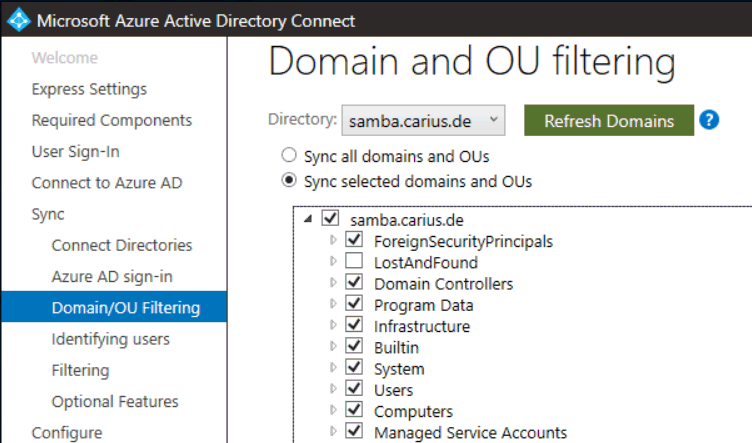Uncheck the ForeignSecurityPrincipals checkbox

(x=354, y=239)
